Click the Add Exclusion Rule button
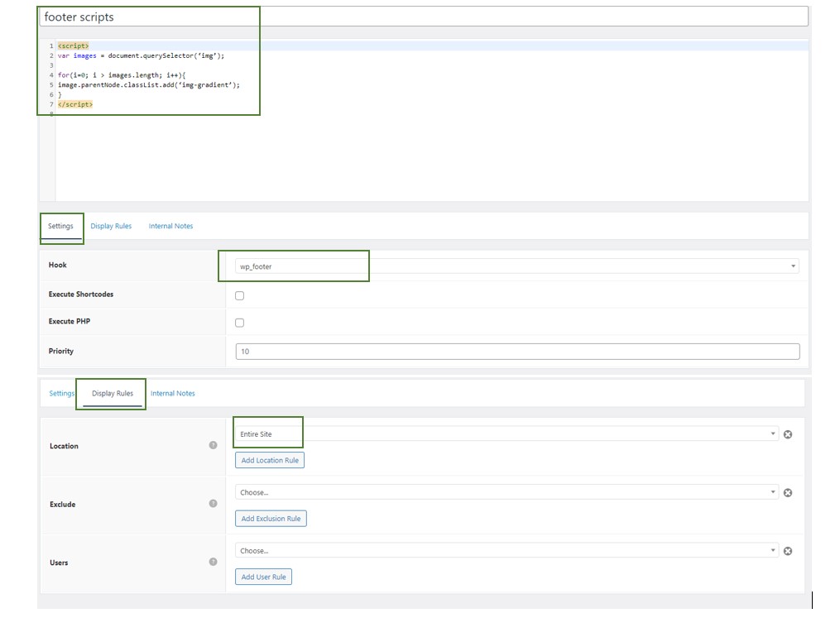Screen dimensions: 840x637 (x=271, y=519)
